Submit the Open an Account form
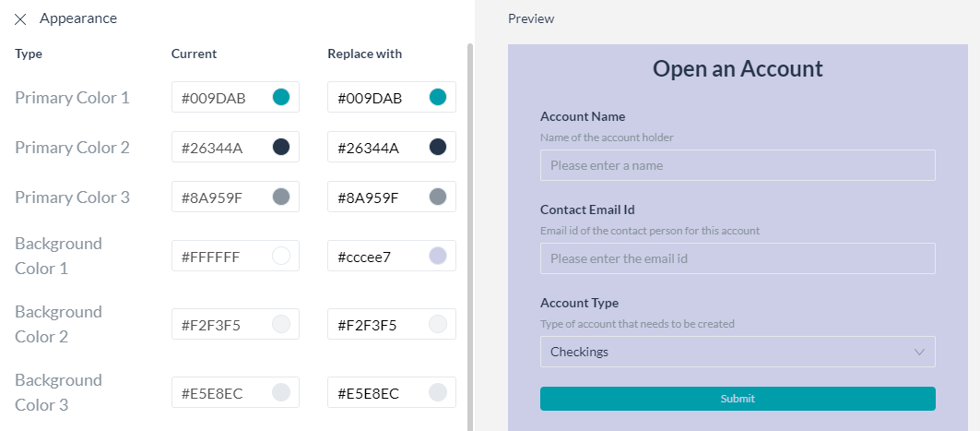Viewport: 980px width, 431px height. 738,399
